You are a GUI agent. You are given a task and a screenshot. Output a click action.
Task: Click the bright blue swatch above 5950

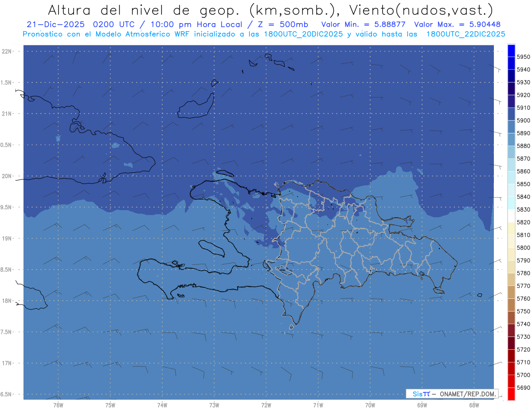pos(511,51)
